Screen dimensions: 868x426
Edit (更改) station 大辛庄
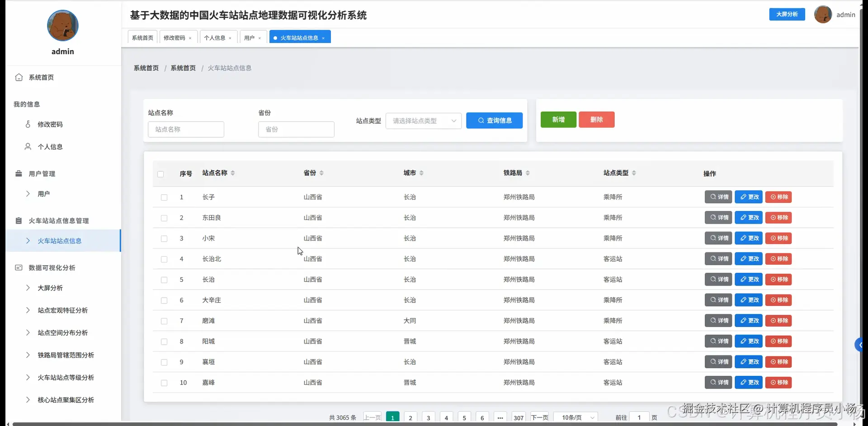749,300
